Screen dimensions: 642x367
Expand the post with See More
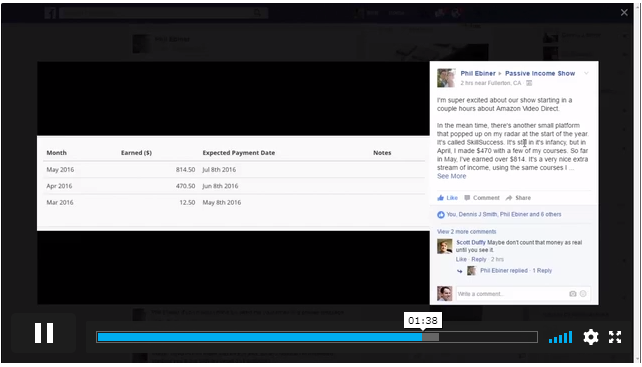451,176
